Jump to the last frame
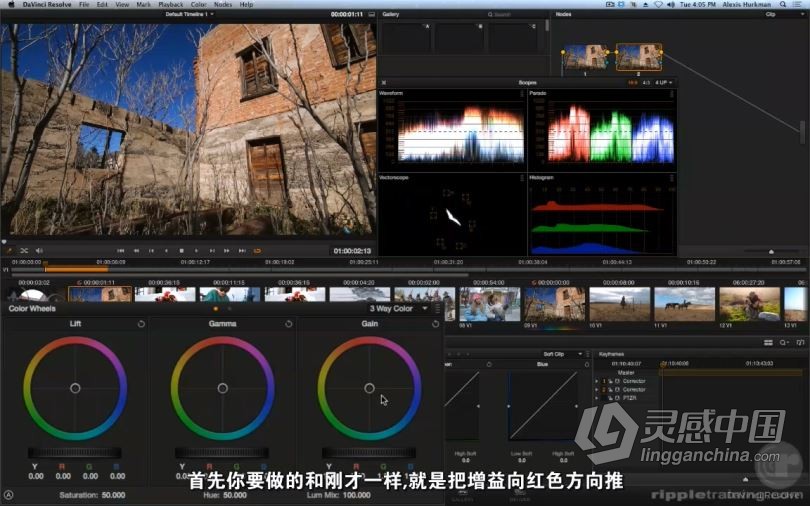The height and width of the screenshot is (506, 810). point(242,250)
